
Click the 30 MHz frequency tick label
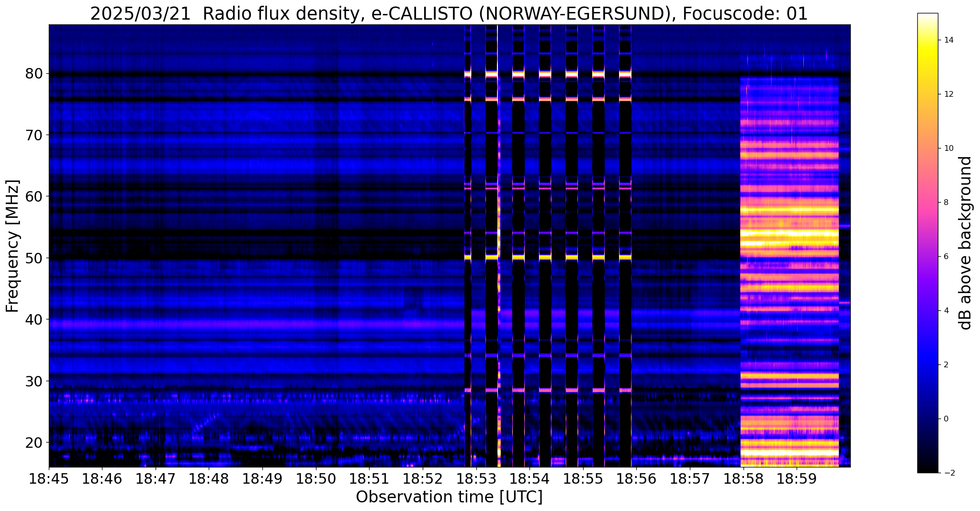pyautogui.click(x=34, y=381)
